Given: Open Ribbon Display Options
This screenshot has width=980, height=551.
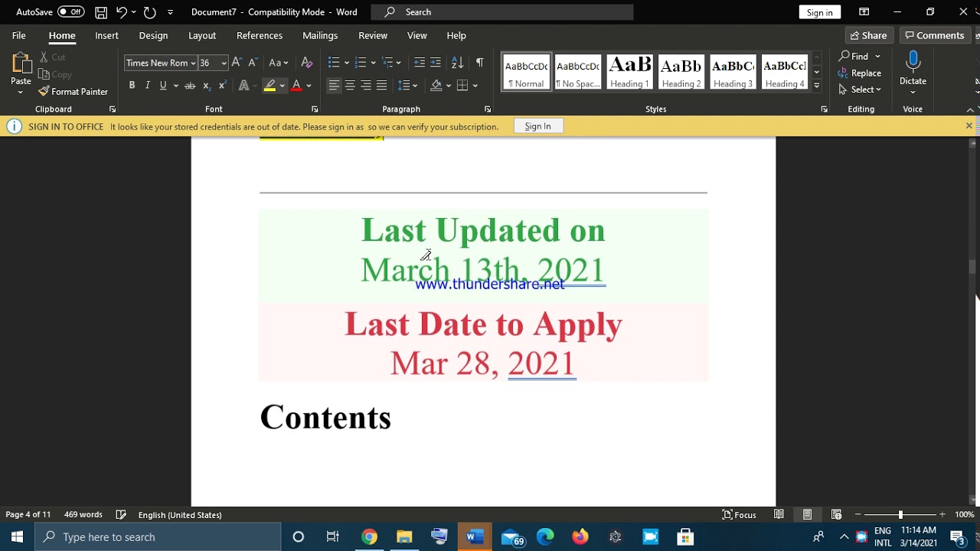Looking at the screenshot, I should [864, 12].
